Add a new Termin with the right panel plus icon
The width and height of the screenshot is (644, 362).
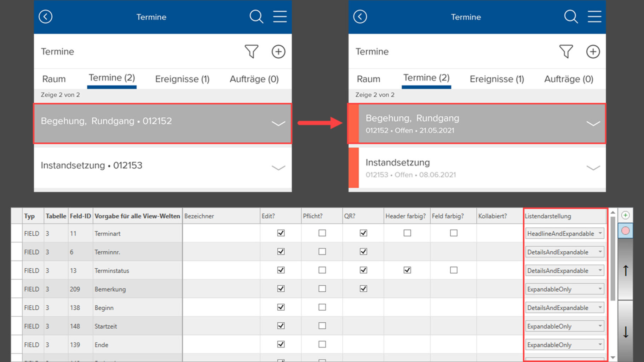click(593, 52)
